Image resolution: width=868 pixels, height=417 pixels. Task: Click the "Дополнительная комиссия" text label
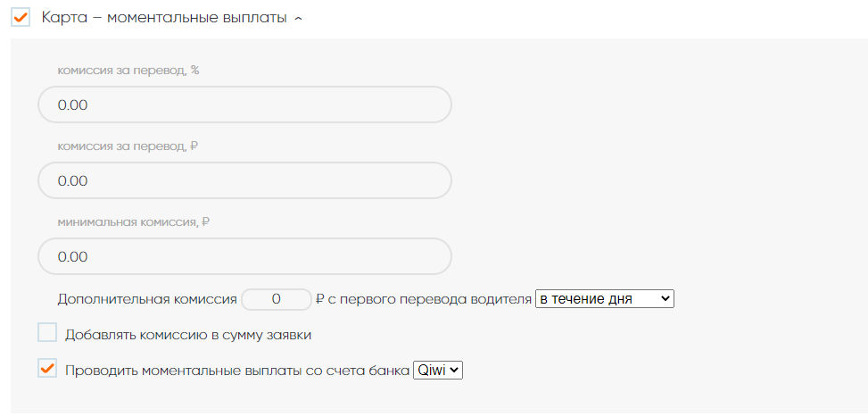click(147, 299)
